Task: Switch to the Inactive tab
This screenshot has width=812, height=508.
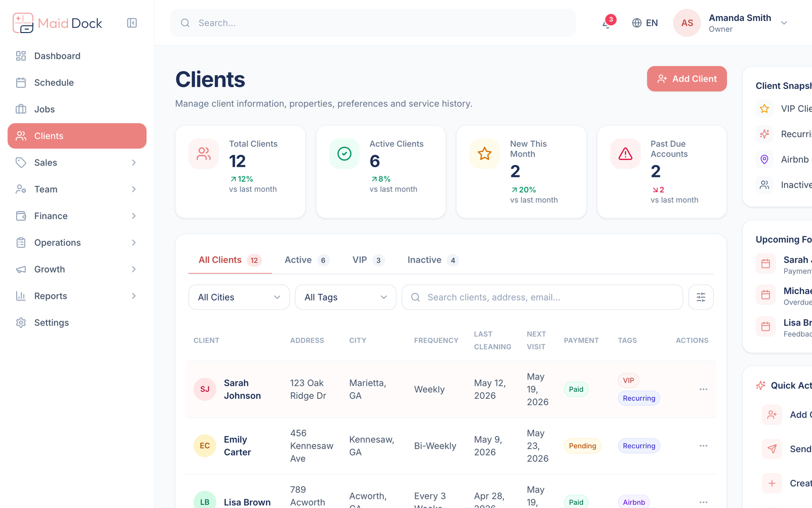Action: pos(433,260)
